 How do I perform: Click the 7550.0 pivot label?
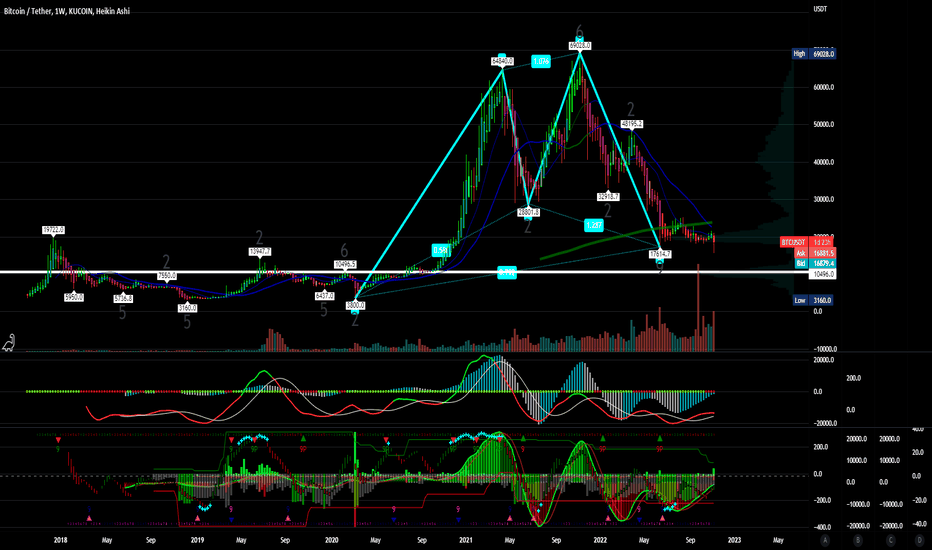pos(166,275)
